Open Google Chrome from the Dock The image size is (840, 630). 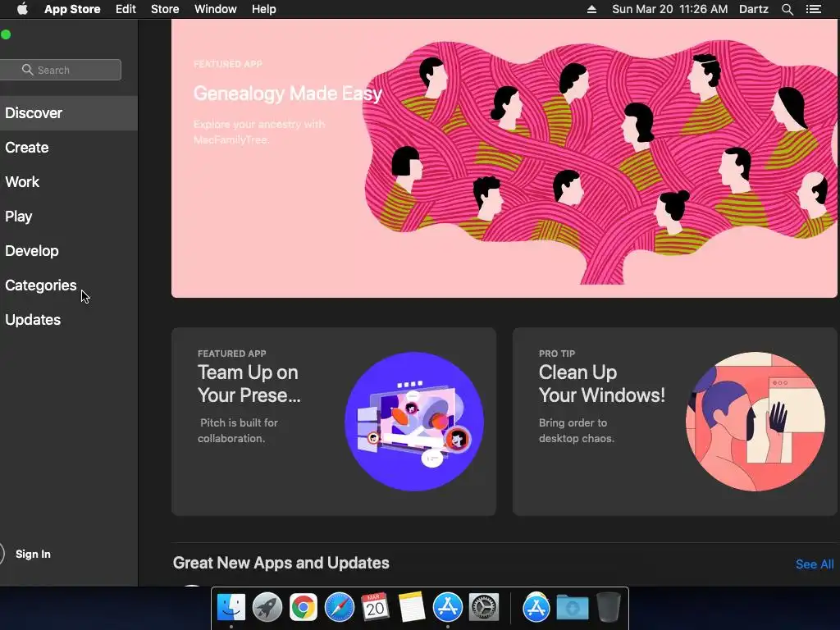pyautogui.click(x=304, y=608)
